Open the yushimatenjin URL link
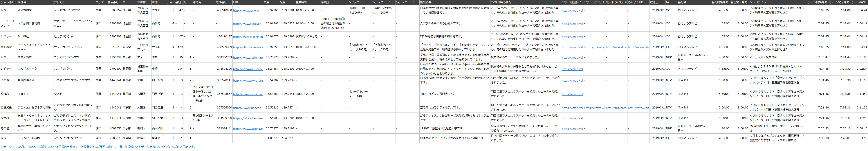This screenshot has height=151, width=868. [x=248, y=58]
